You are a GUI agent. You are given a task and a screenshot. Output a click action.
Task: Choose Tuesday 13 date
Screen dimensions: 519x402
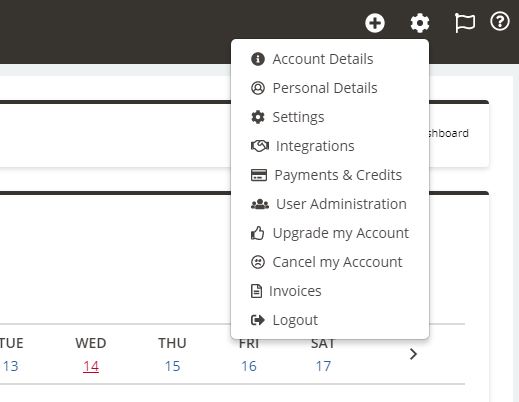(x=10, y=366)
